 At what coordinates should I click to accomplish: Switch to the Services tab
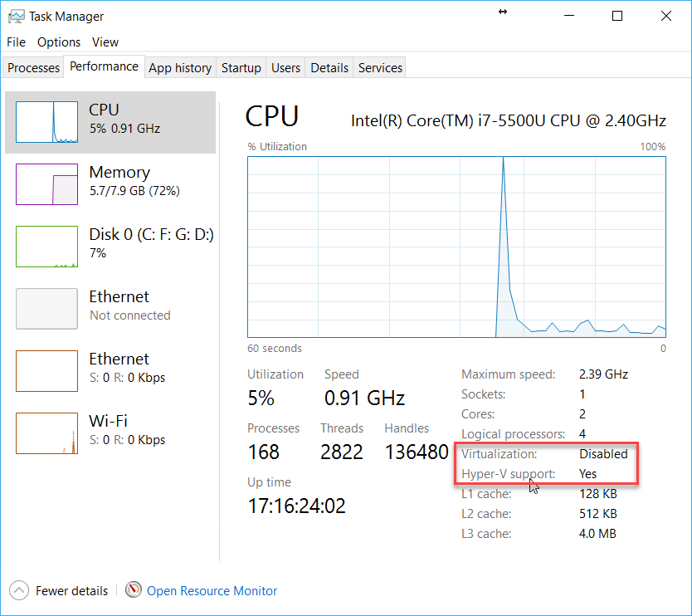pos(380,67)
